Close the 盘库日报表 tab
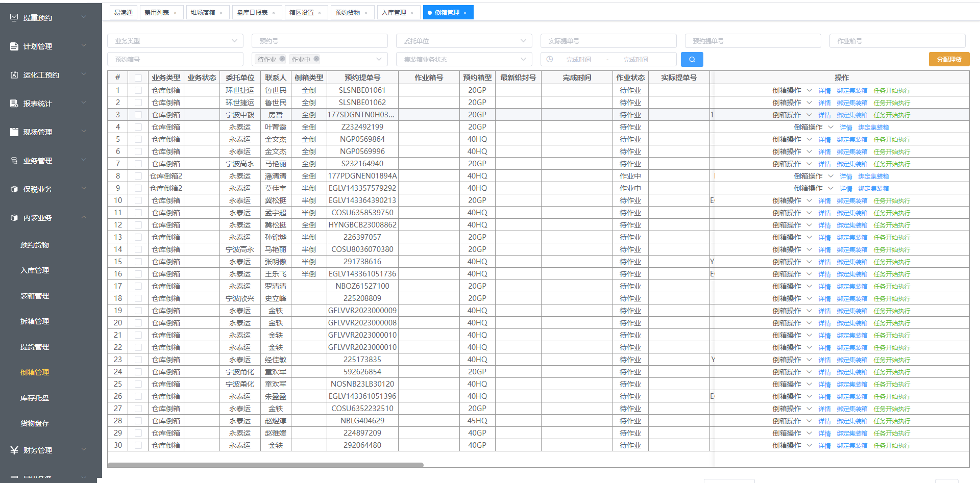This screenshot has width=980, height=483. [x=274, y=13]
